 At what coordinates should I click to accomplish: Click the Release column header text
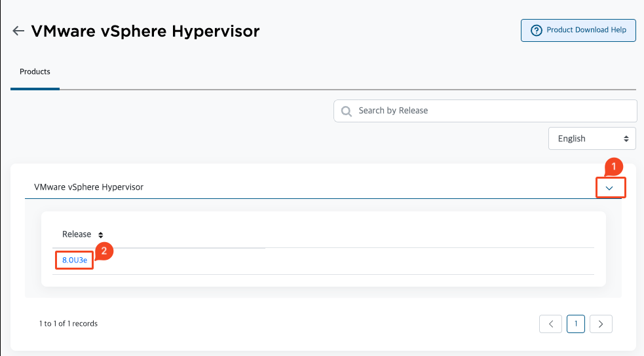click(x=77, y=234)
